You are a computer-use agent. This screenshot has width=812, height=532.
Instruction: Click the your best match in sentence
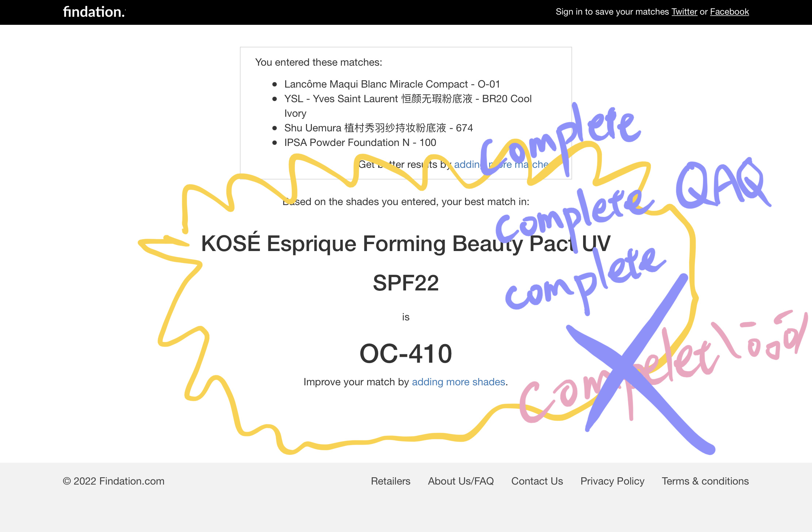(x=406, y=202)
